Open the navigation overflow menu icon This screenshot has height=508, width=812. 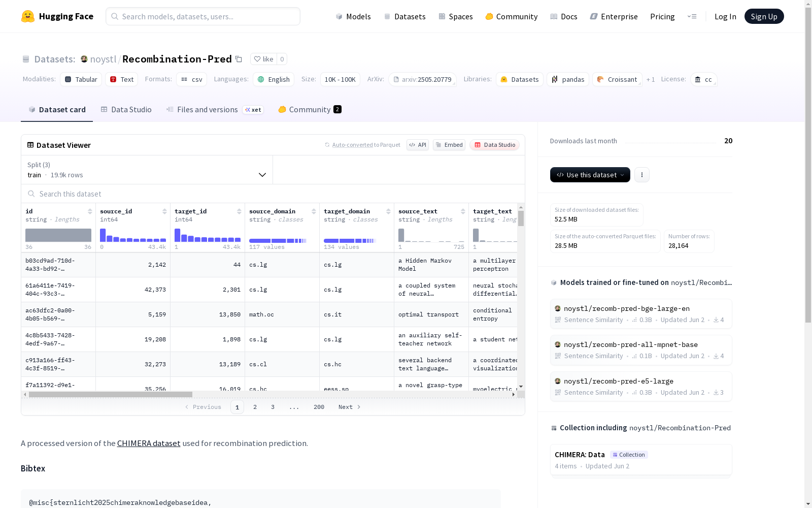692,16
